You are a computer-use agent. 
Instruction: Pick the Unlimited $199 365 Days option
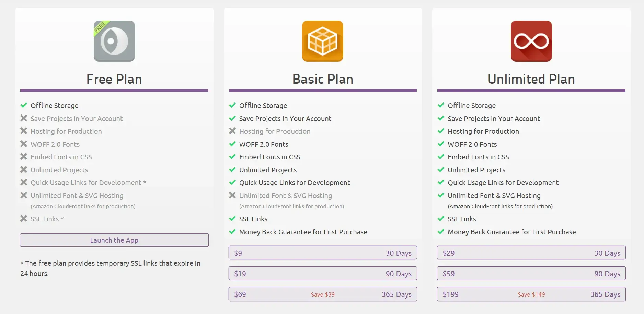[531, 294]
